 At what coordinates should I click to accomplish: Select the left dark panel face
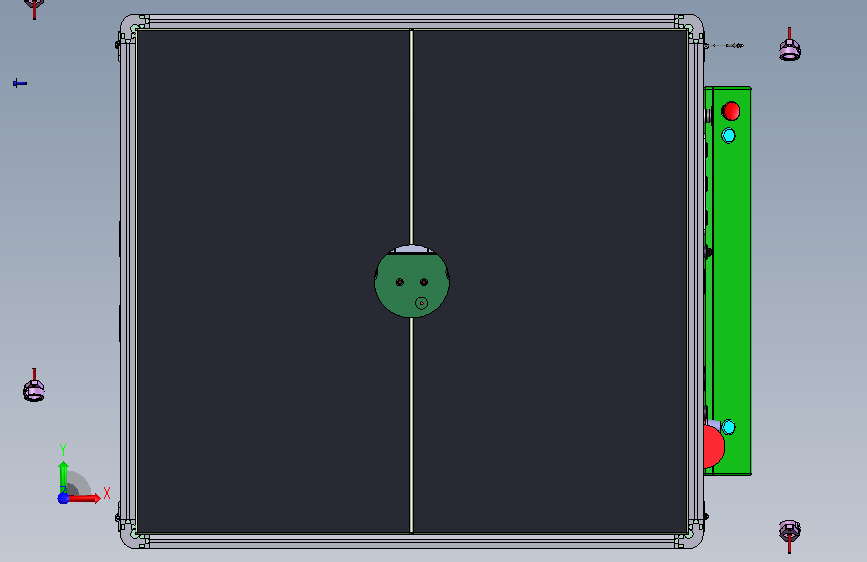click(273, 282)
